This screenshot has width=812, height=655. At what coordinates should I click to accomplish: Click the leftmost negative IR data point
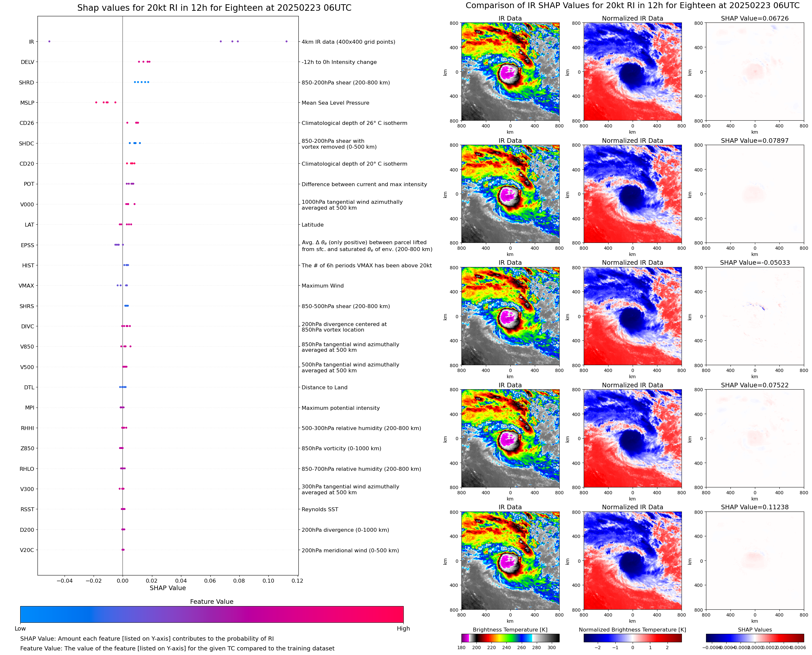(x=50, y=41)
